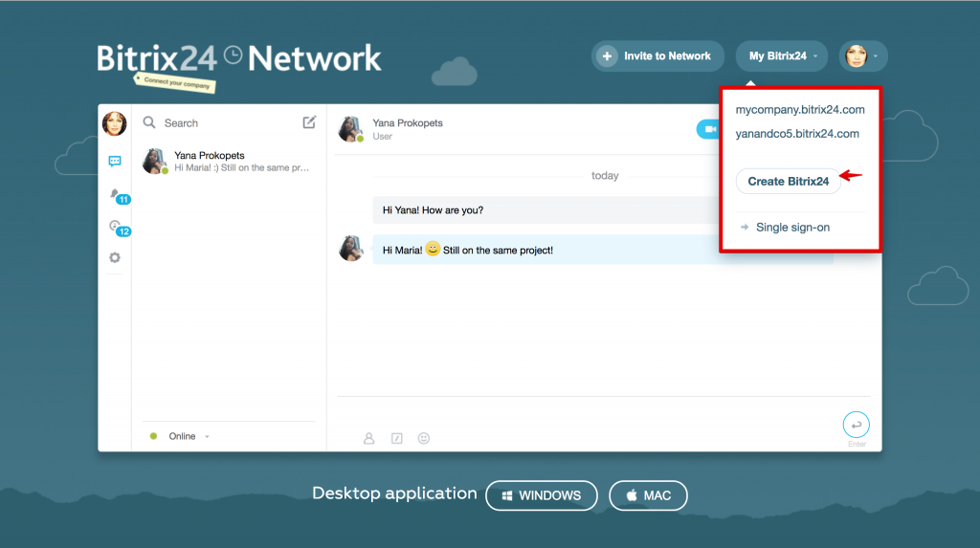The width and height of the screenshot is (980, 548).
Task: Send message with the Enter arrow button
Action: pyautogui.click(x=856, y=425)
